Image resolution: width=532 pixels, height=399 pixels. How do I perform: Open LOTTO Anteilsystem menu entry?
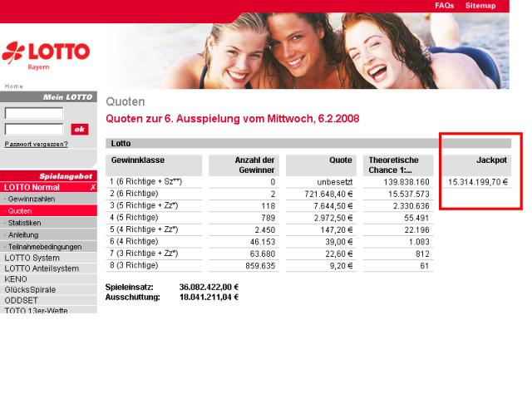point(48,268)
